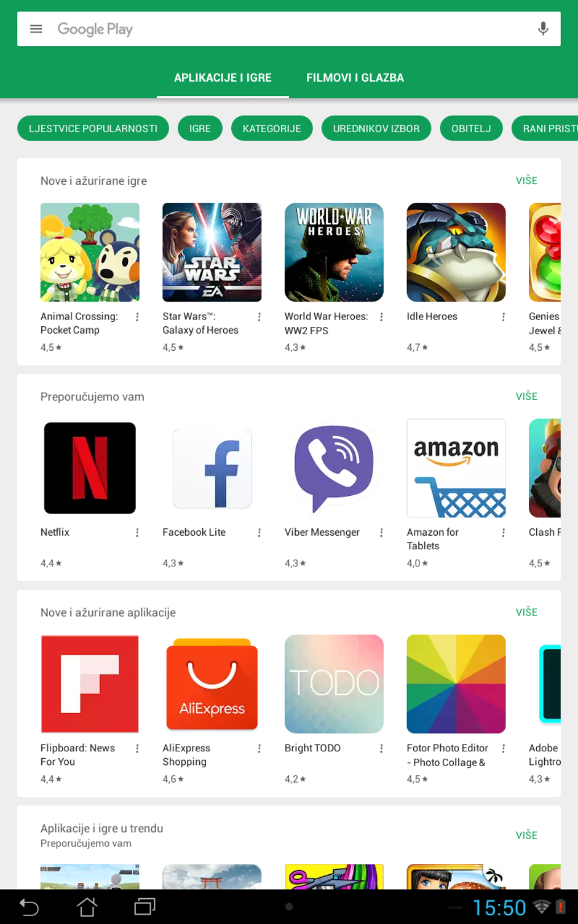
Task: Switch to the Filmovi i glazba tab
Action: pos(355,78)
